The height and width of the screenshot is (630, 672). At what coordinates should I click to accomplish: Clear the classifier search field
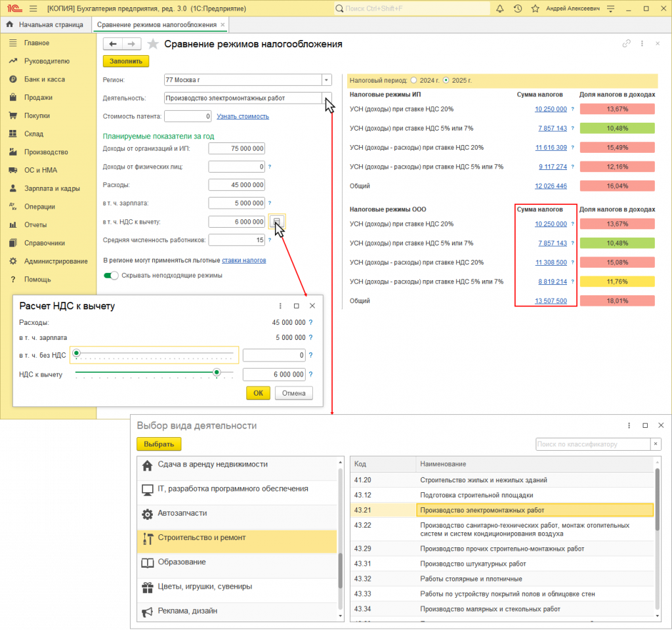pos(656,444)
